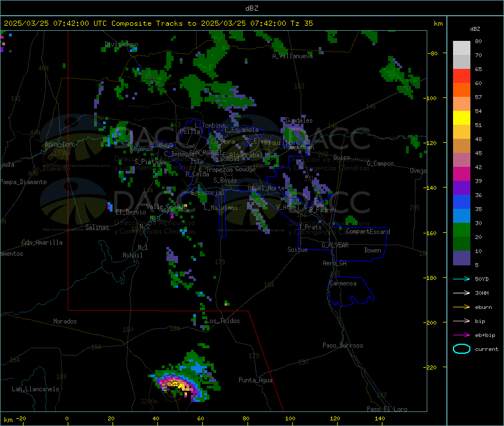Viewport: 504px width, 426px height.
Task: Click the cyan 'current' ellipse legend symbol
Action: 461,349
